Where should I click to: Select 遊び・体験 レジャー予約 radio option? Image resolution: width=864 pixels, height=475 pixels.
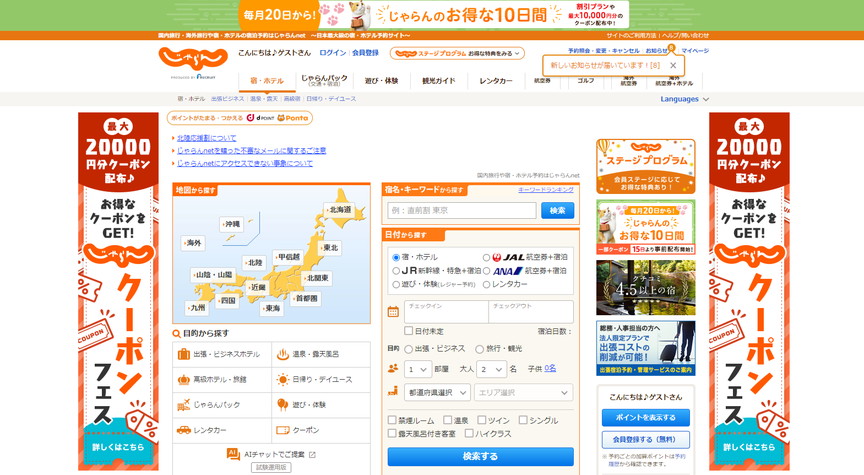(x=396, y=284)
